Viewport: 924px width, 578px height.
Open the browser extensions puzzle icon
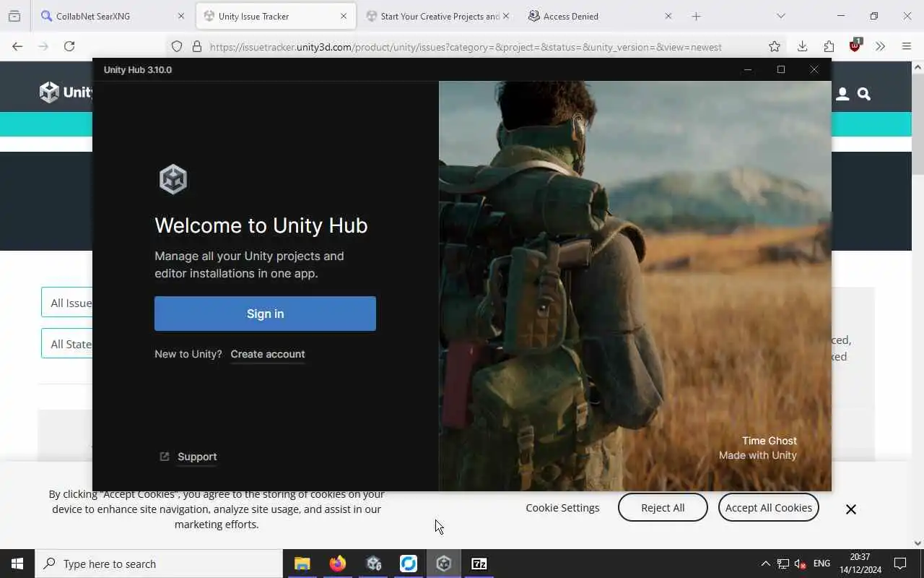coord(829,46)
